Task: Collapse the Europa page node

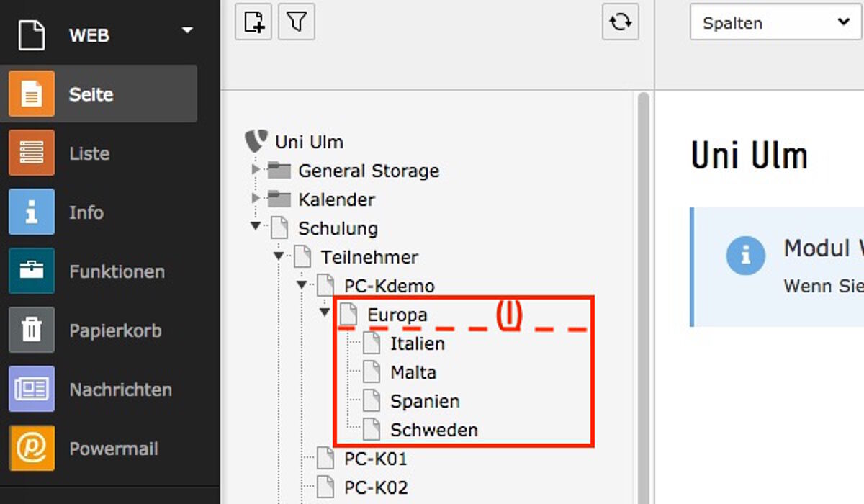Action: (325, 312)
